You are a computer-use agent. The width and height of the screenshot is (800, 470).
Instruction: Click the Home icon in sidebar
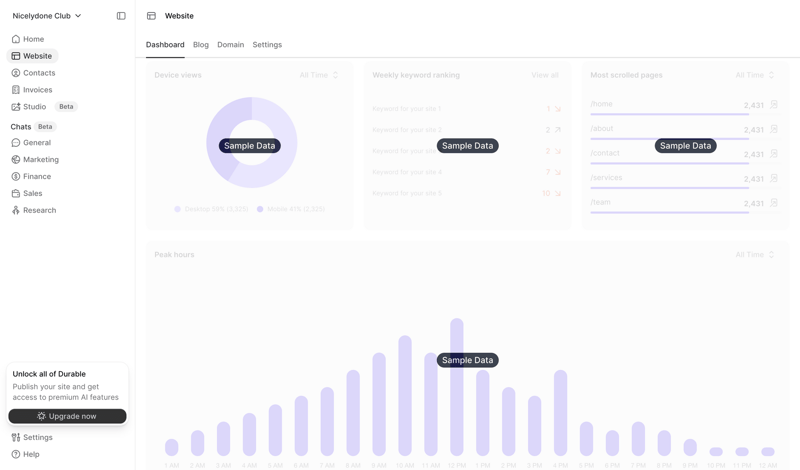click(x=16, y=39)
